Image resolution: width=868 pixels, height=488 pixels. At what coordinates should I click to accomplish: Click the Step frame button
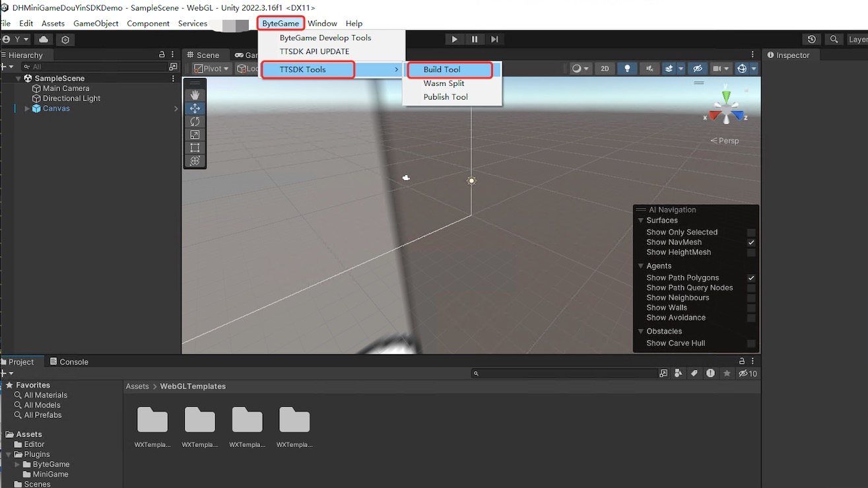[x=494, y=40]
